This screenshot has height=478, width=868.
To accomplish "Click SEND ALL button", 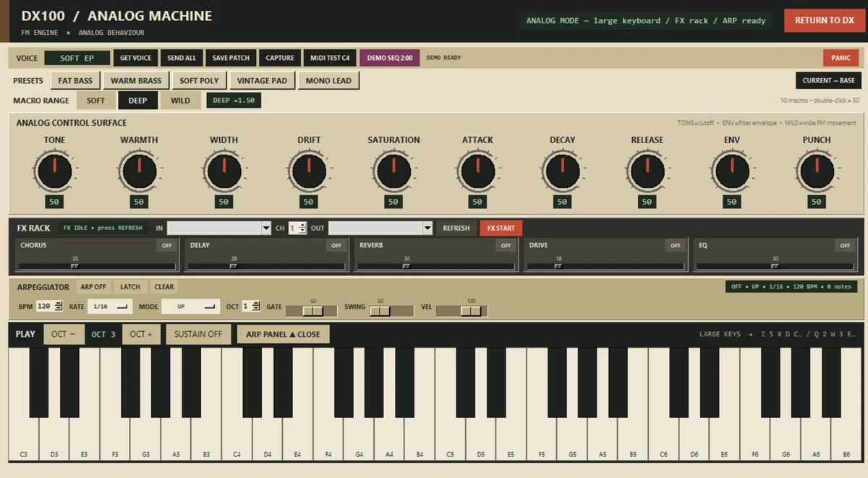I will (x=182, y=58).
